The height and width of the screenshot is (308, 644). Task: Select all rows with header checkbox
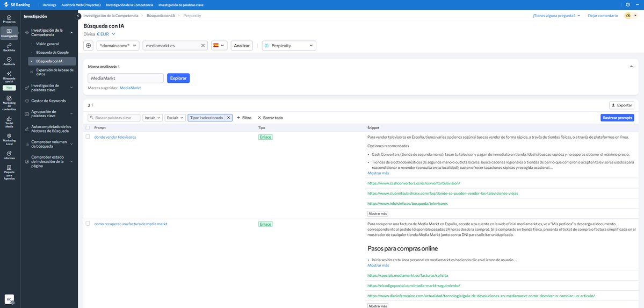click(x=88, y=128)
